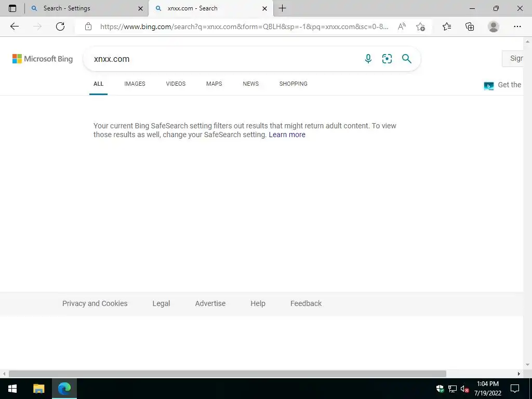Open Collections panel
This screenshot has height=399, width=532.
pyautogui.click(x=470, y=26)
